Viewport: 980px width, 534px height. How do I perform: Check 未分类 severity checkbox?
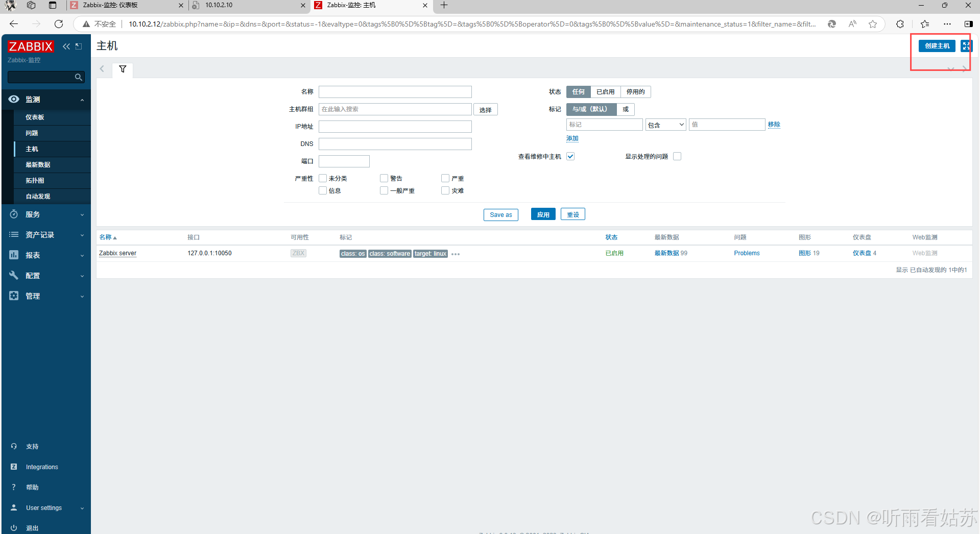pyautogui.click(x=323, y=178)
